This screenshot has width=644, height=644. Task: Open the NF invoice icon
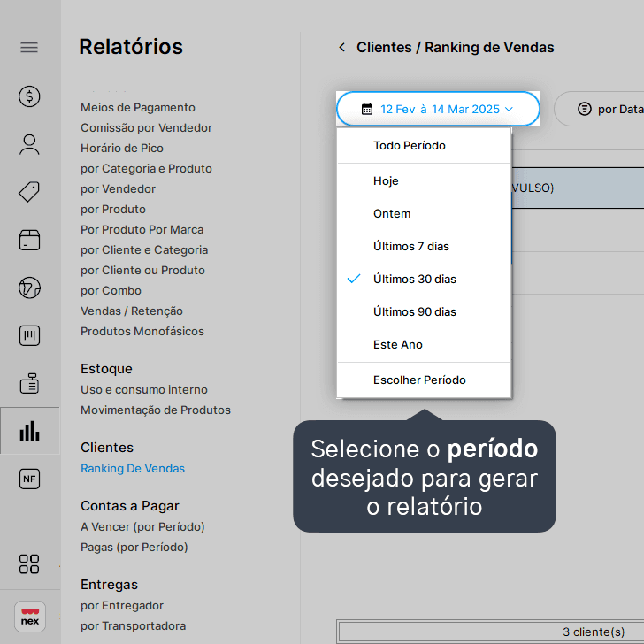tap(29, 479)
